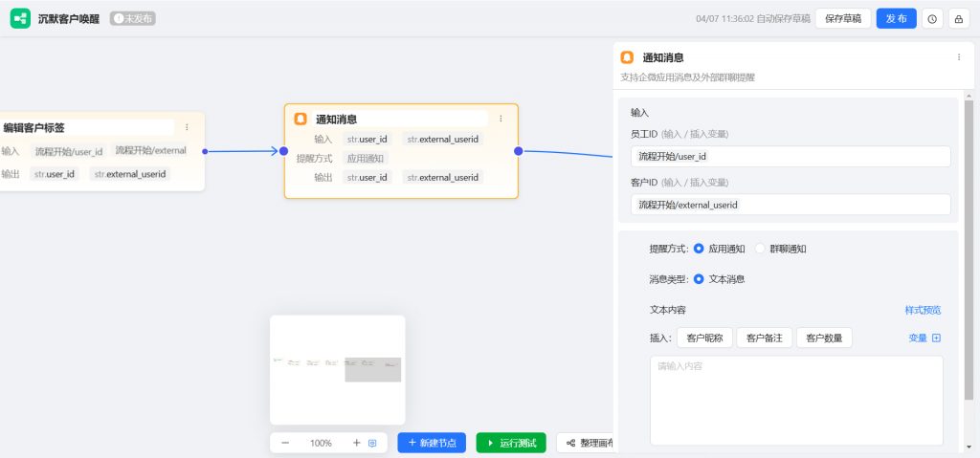
Task: Click 新建节点 button
Action: tap(432, 443)
